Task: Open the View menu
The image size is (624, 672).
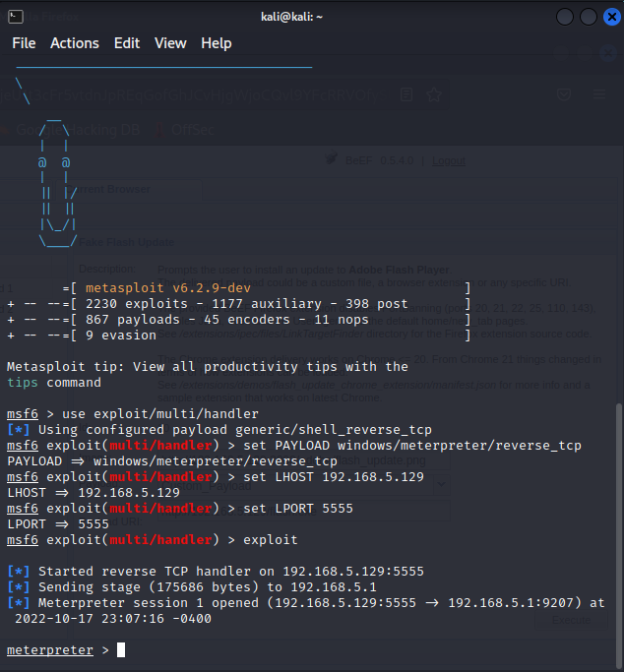Action: pyautogui.click(x=170, y=43)
